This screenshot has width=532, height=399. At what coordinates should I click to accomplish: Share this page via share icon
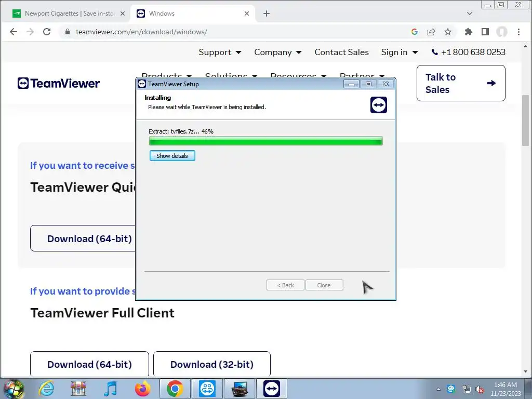point(431,32)
